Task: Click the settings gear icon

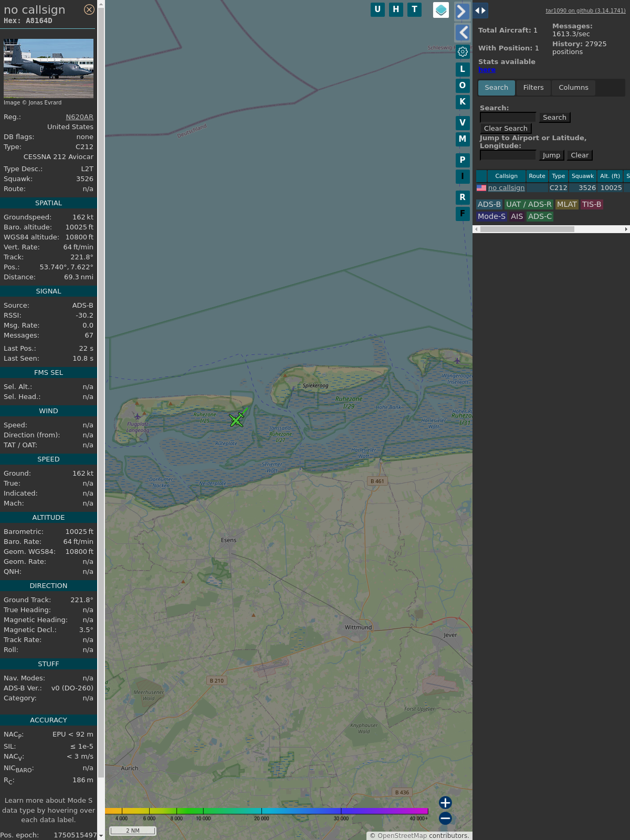Action: coord(463,51)
